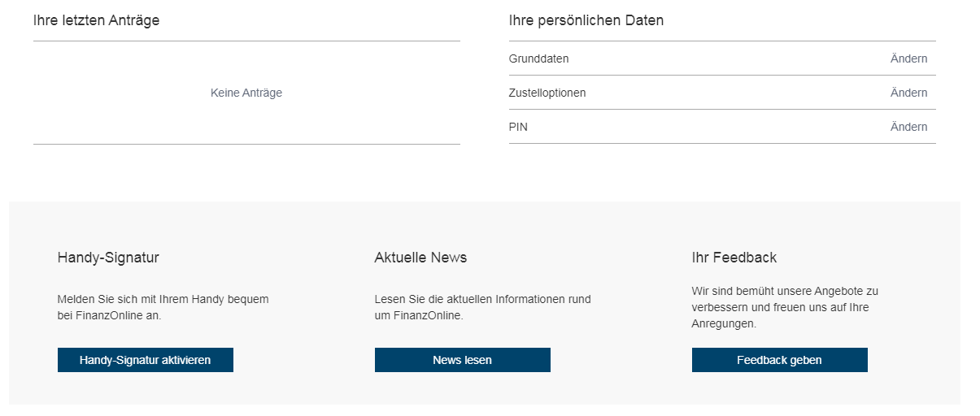Click Ändern link for Zustelloptionen
The height and width of the screenshot is (416, 980).
(x=908, y=93)
